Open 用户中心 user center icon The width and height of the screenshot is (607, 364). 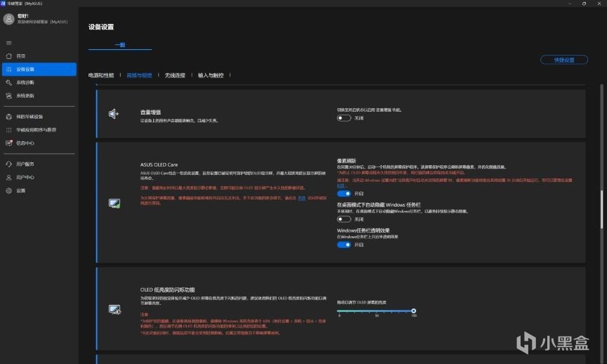click(x=9, y=177)
